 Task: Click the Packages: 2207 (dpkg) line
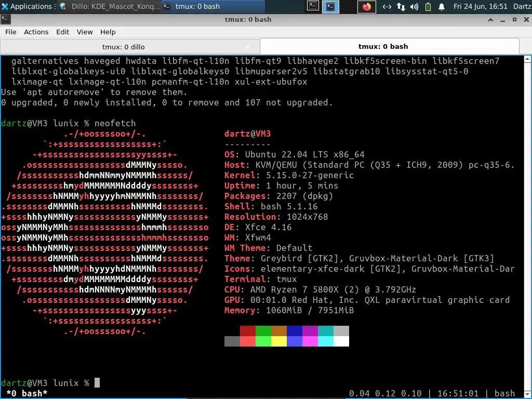click(278, 196)
